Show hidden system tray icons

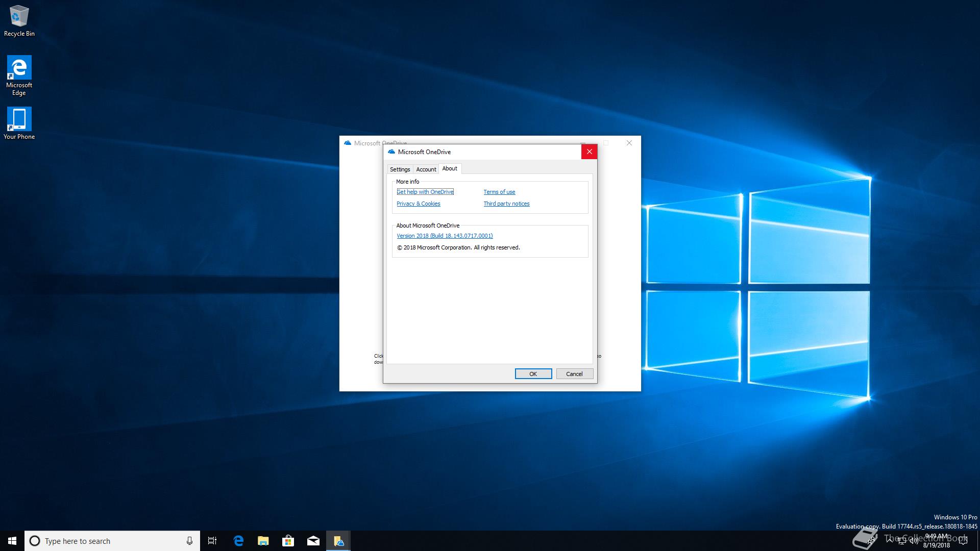pyautogui.click(x=890, y=540)
